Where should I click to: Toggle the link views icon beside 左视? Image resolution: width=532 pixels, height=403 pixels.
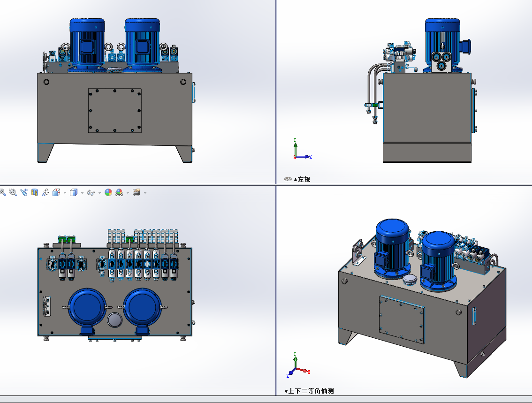click(x=288, y=179)
